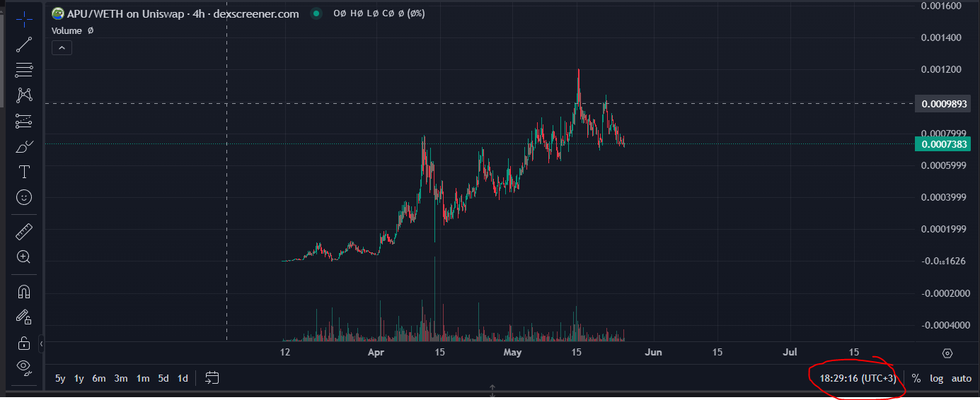Switch chart range to 1d
Screen dimensions: 980x400
pos(183,378)
